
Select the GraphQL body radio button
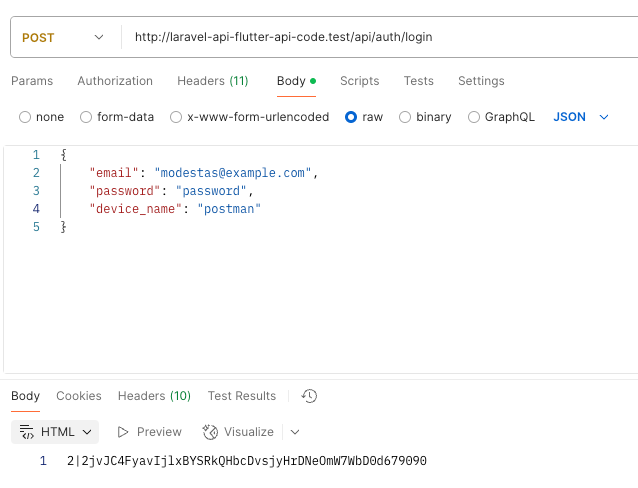tap(474, 117)
